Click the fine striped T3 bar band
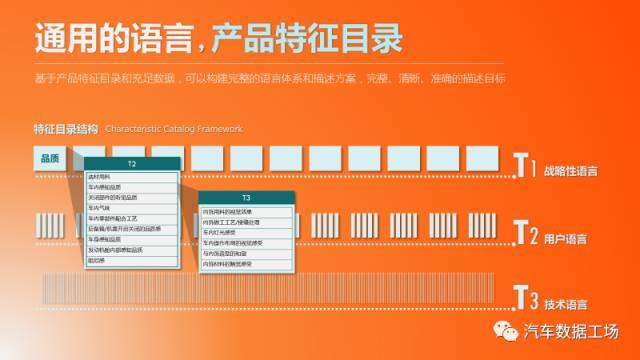Viewport: 640px width, 360px height. (268, 289)
